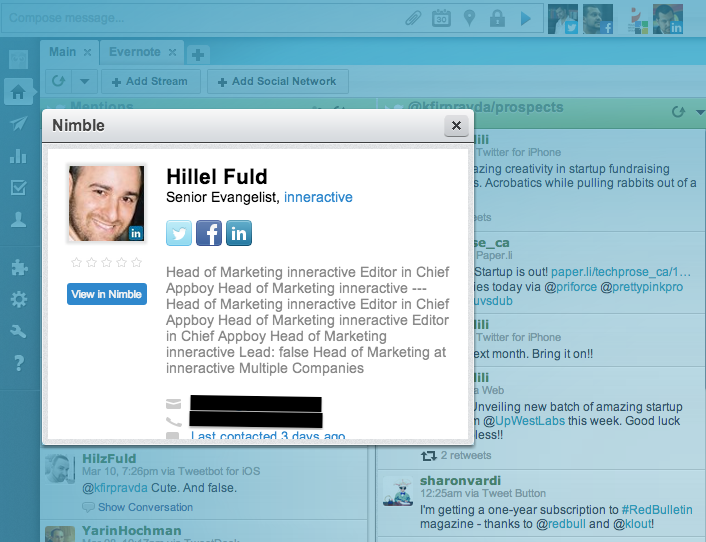Image resolution: width=706 pixels, height=542 pixels.
Task: Click Last contacted 3 days ago link
Action: (268, 435)
